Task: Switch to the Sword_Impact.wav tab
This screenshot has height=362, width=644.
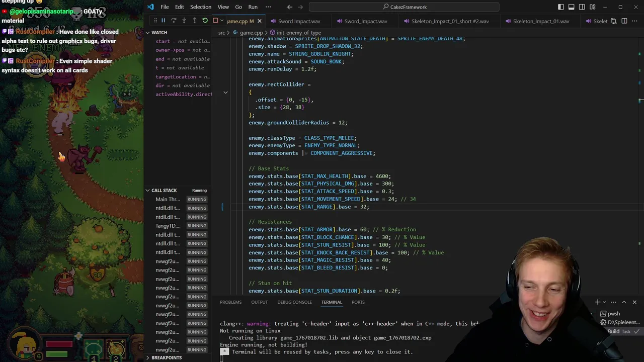Action: point(366,21)
